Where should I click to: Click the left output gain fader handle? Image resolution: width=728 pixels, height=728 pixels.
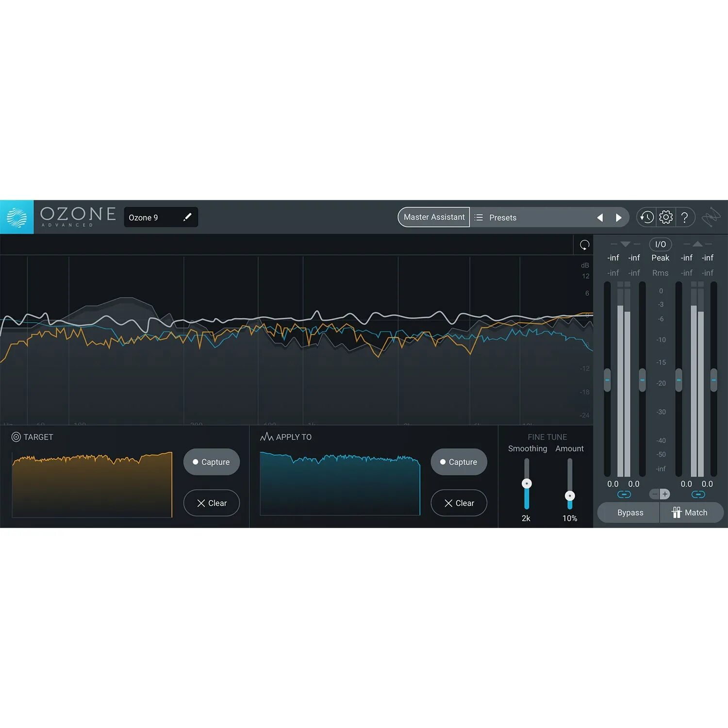pyautogui.click(x=678, y=380)
